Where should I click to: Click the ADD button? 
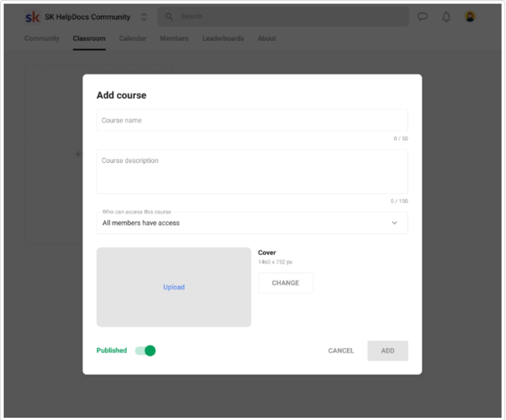click(x=388, y=351)
